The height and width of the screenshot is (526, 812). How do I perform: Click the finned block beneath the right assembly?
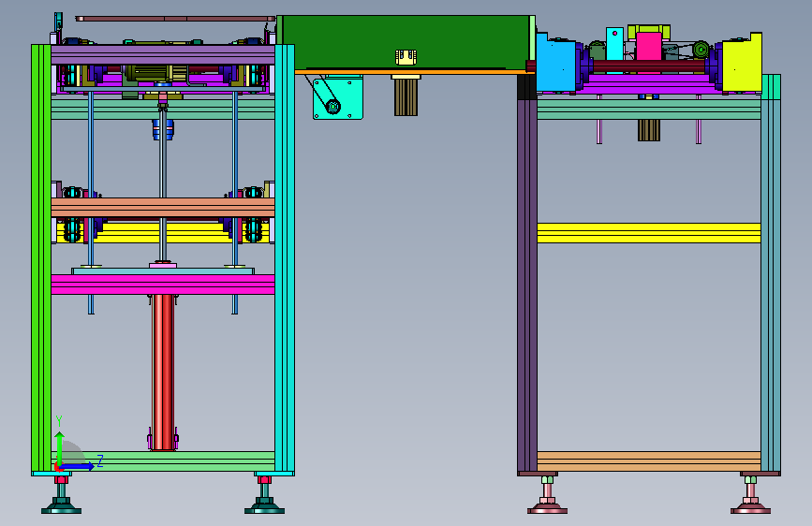(649, 130)
